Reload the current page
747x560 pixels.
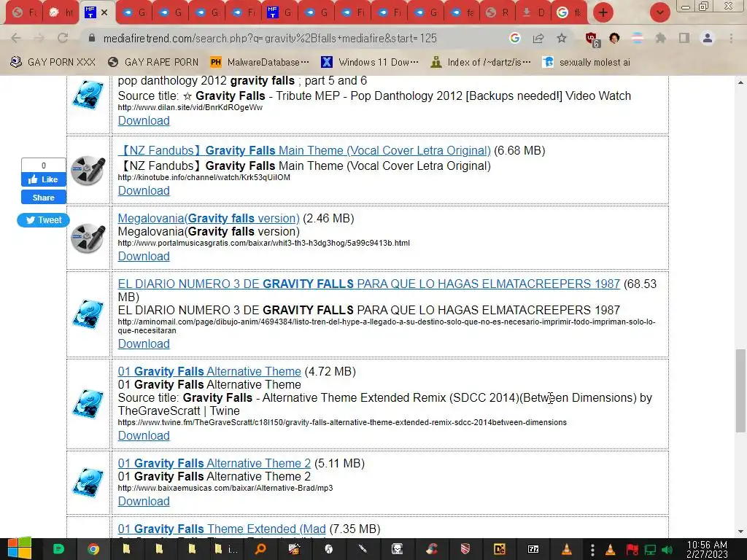pyautogui.click(x=63, y=38)
